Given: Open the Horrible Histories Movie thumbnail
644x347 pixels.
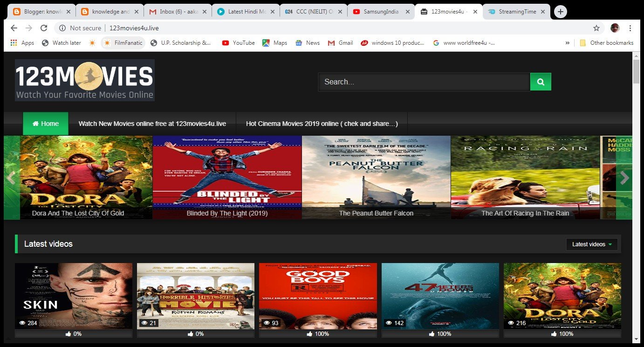Looking at the screenshot, I should pos(196,296).
